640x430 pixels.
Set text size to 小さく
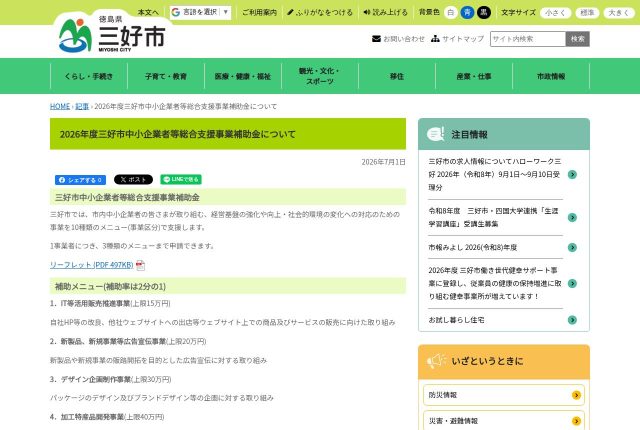coord(555,13)
